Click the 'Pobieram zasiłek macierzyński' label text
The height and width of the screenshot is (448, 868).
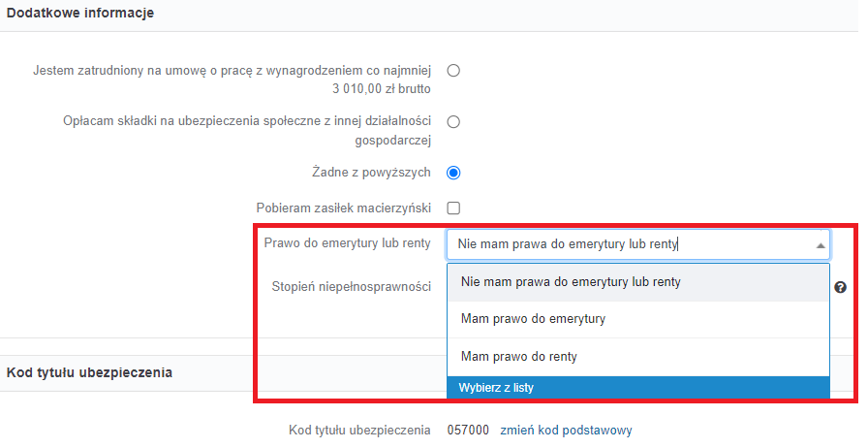point(343,208)
